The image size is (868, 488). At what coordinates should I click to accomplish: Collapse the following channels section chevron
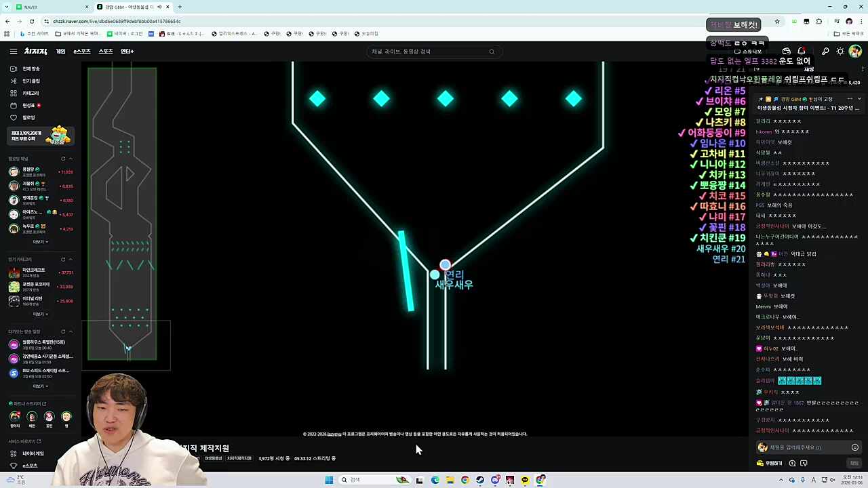click(x=71, y=159)
